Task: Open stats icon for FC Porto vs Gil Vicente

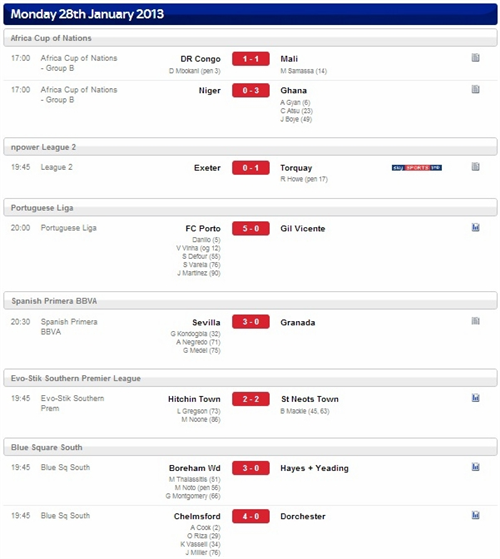Action: click(475, 227)
